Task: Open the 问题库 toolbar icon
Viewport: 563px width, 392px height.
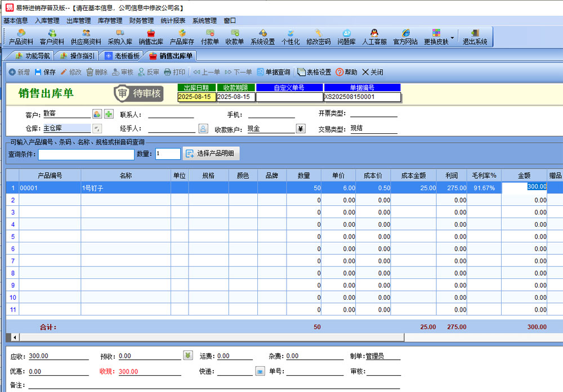Action: 346,37
